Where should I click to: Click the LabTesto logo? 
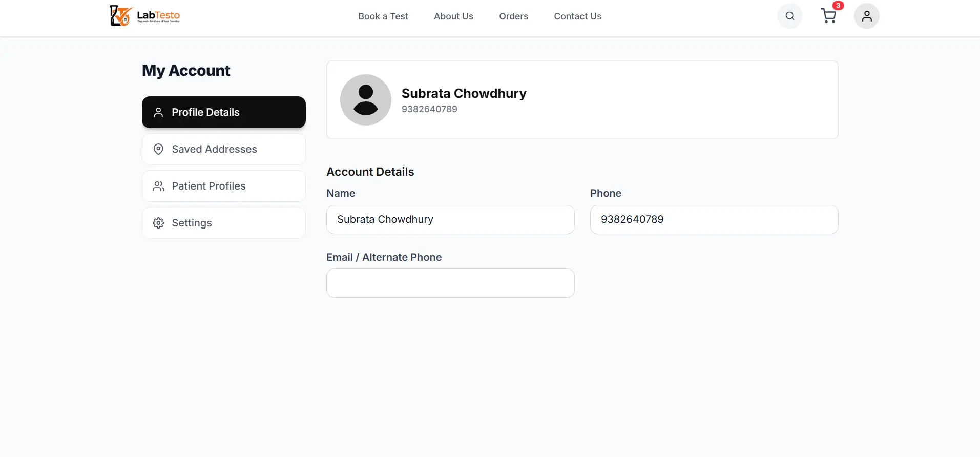tap(145, 16)
